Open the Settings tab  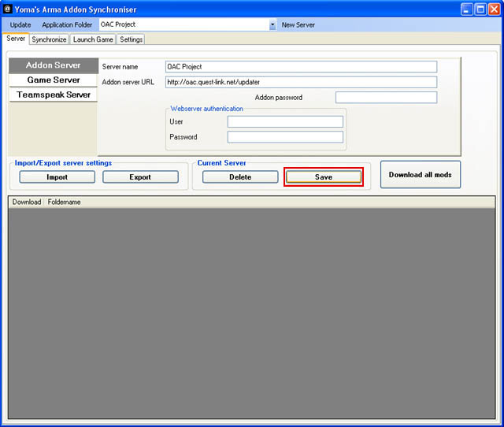click(131, 39)
